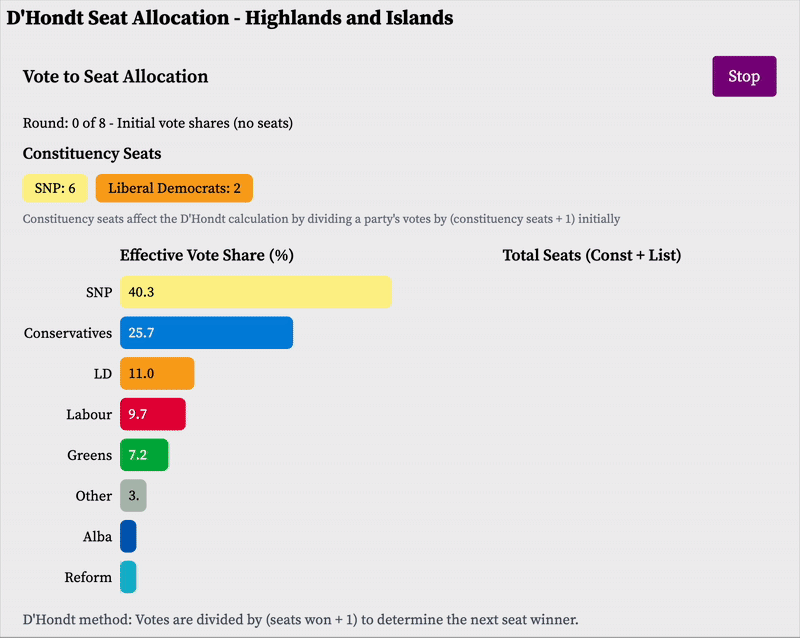Click the orange LD 11.0 bar

point(157,374)
